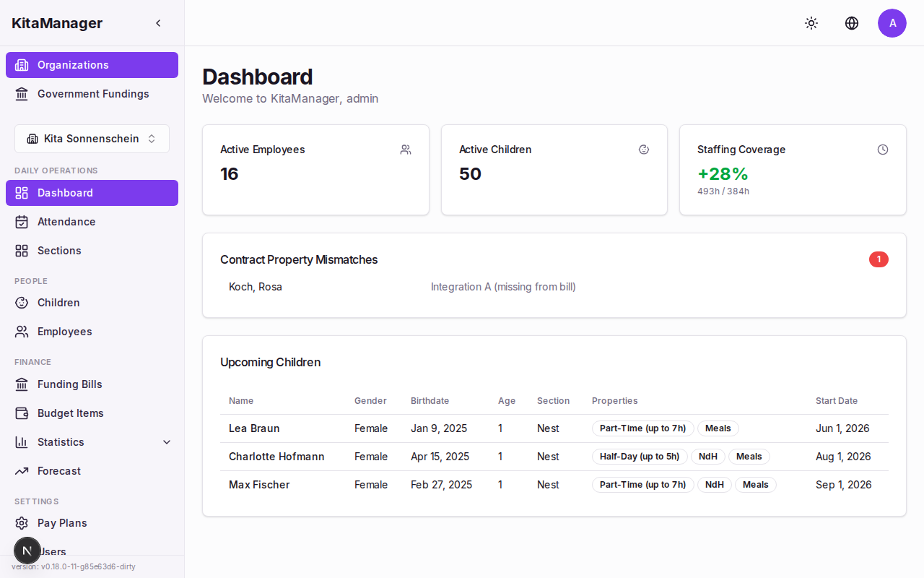Click the red mismatch count badge
Image resolution: width=924 pixels, height=578 pixels.
[879, 259]
